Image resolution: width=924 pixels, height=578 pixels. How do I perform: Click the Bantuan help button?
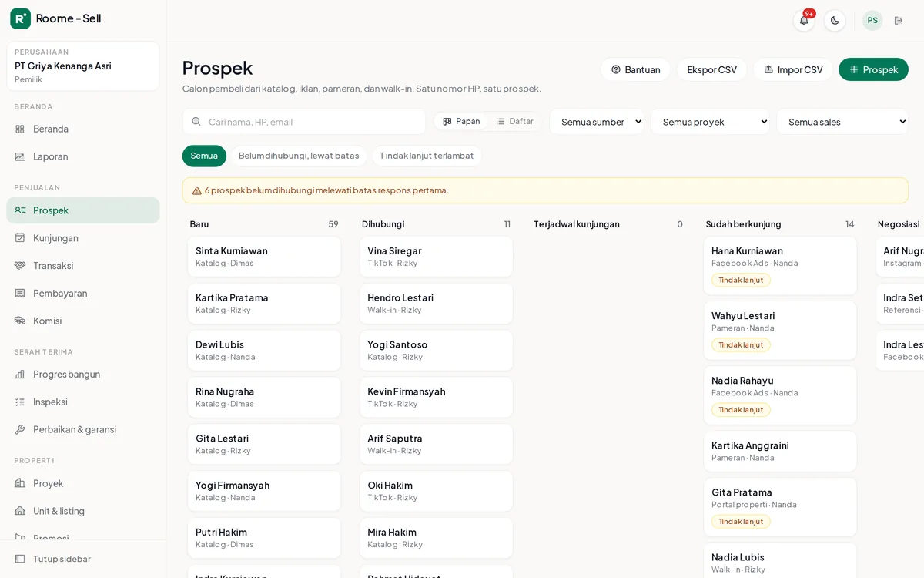(635, 69)
